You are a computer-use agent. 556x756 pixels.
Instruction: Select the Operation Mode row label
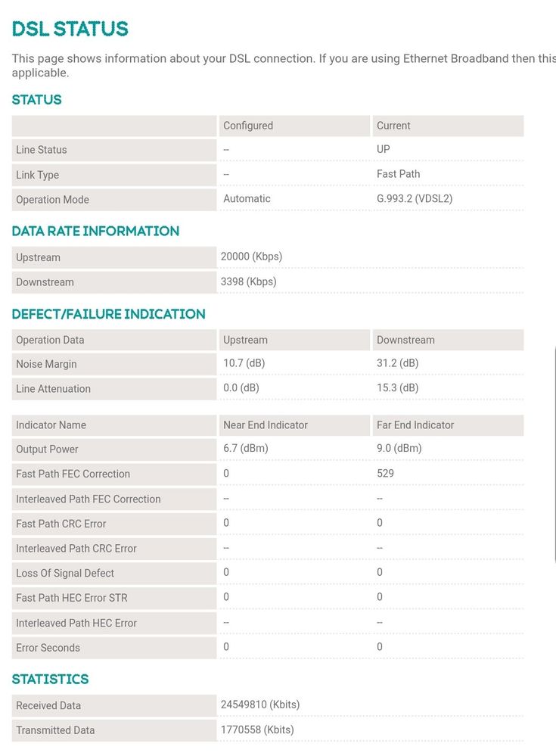click(114, 200)
